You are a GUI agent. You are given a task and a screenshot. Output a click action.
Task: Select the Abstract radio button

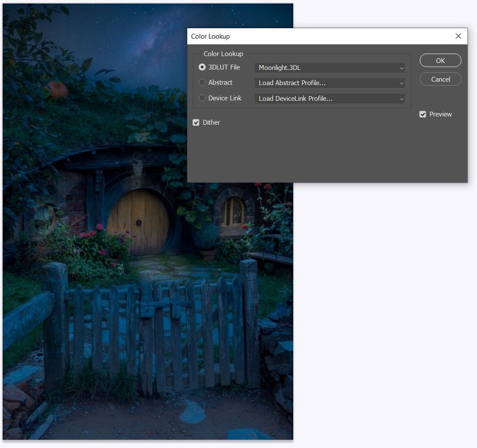coord(202,82)
